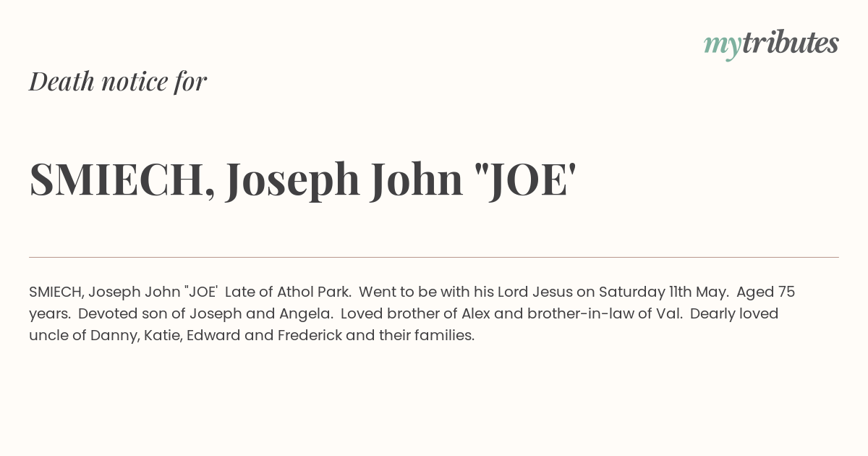Image resolution: width=868 pixels, height=456 pixels.
Task: Click the green "my" in the logo
Action: point(722,47)
